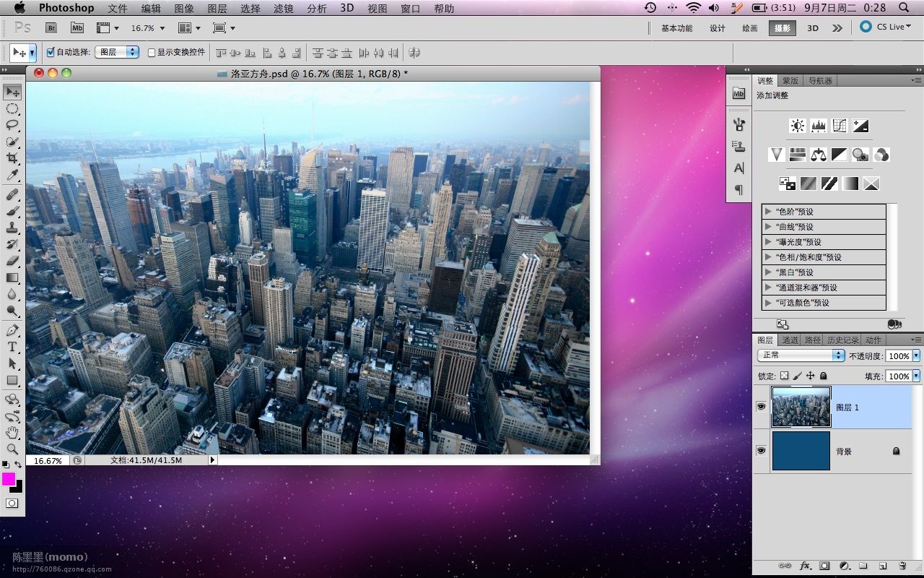
Task: Select the 摄影 workspace button
Action: click(x=783, y=28)
